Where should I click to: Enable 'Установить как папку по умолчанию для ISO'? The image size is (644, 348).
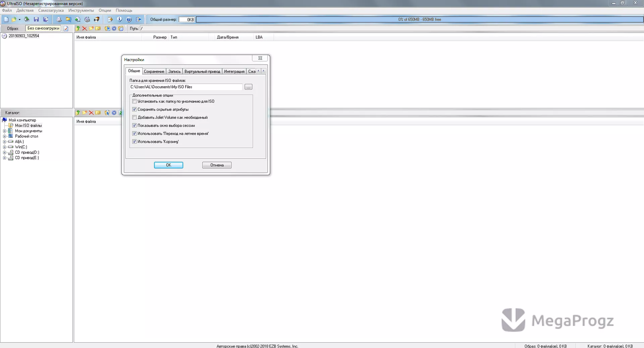point(135,101)
